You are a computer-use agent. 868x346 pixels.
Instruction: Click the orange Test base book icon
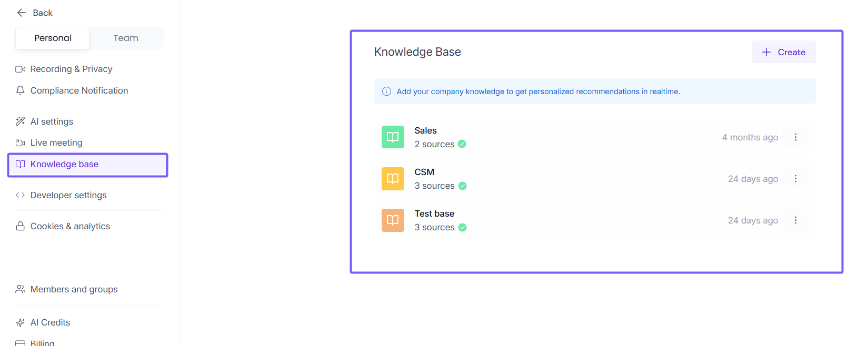coord(393,220)
